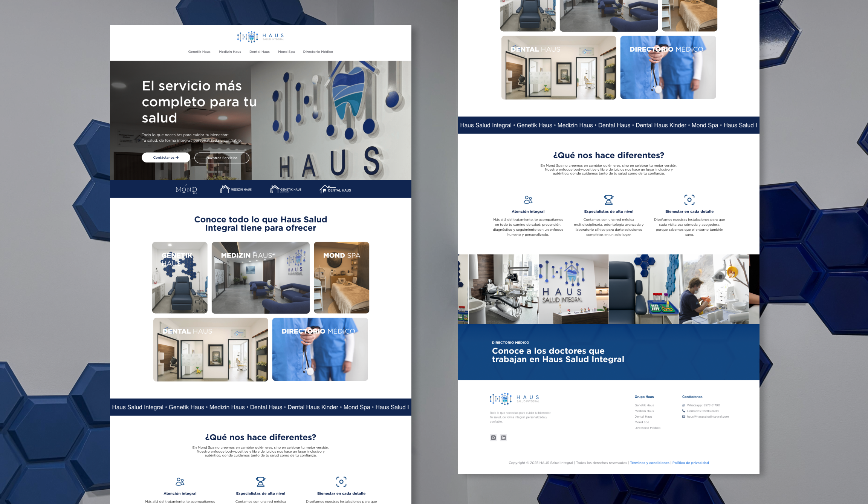The height and width of the screenshot is (504, 868).
Task: Open the Política de privacidad link
Action: tap(691, 463)
